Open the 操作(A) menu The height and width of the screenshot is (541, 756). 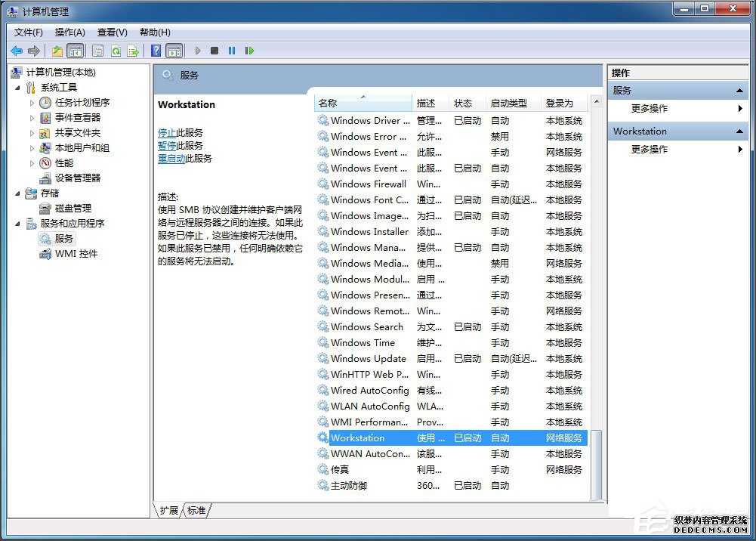pyautogui.click(x=70, y=32)
